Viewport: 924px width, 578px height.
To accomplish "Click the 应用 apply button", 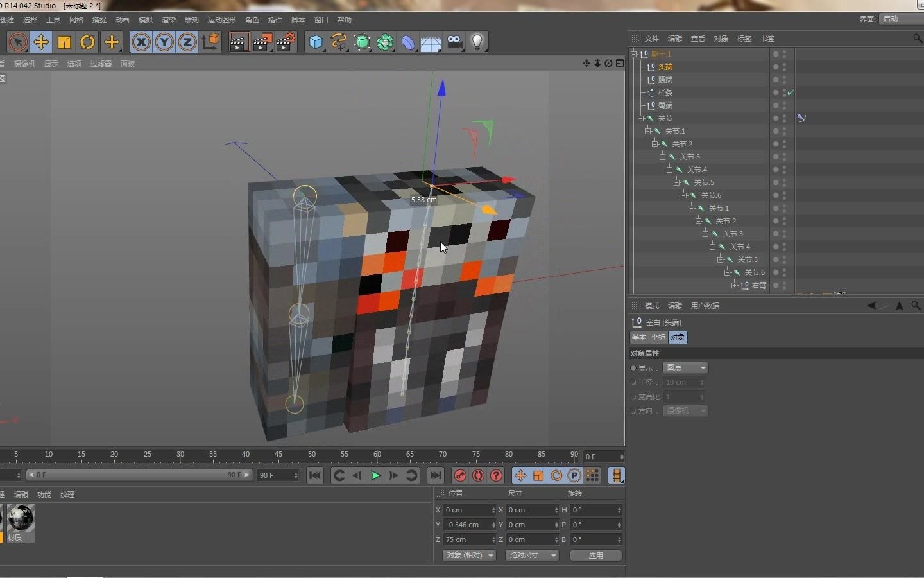I will pyautogui.click(x=596, y=556).
